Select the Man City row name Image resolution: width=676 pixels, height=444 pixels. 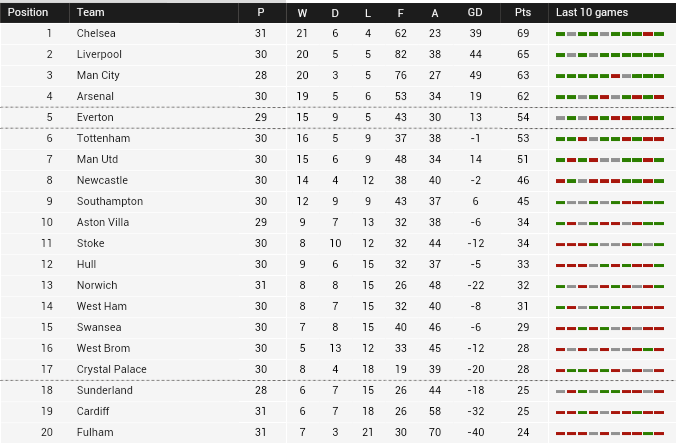click(x=98, y=75)
